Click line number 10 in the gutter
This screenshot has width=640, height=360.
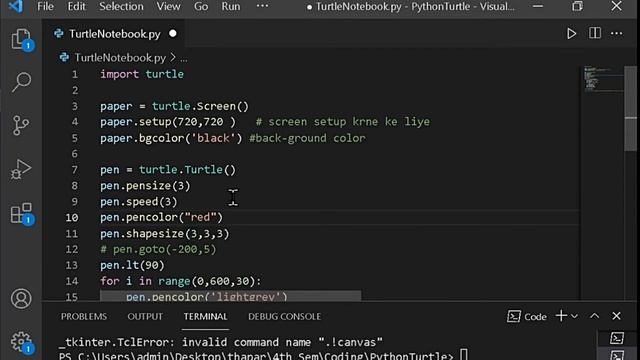pos(72,218)
